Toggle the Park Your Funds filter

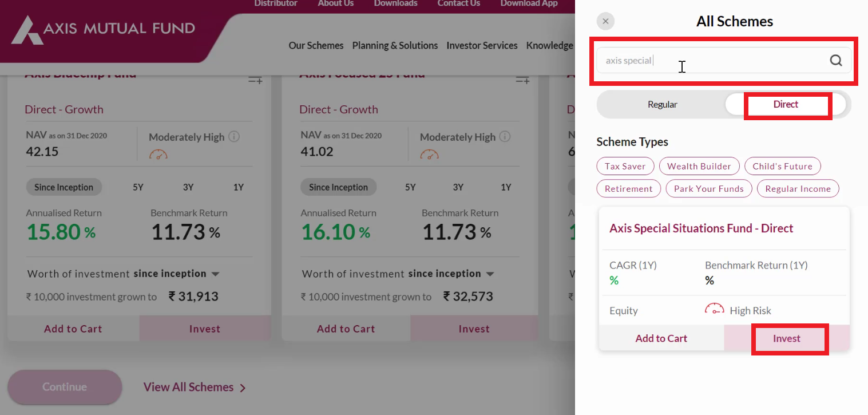tap(708, 188)
